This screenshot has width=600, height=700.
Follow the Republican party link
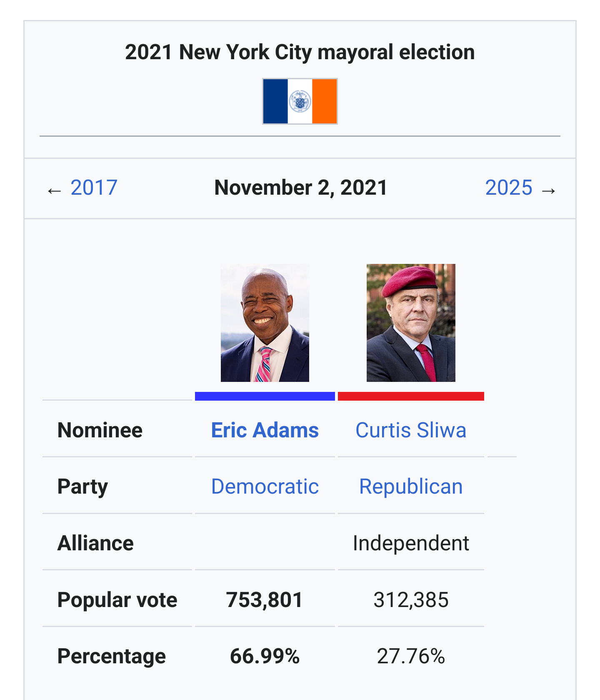[x=411, y=487]
